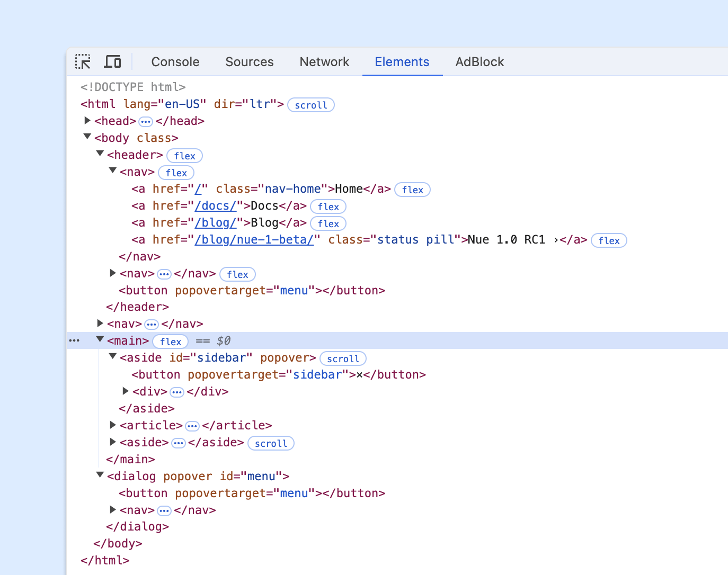
Task: Click ellipsis in collapsed header nav
Action: [x=164, y=274]
